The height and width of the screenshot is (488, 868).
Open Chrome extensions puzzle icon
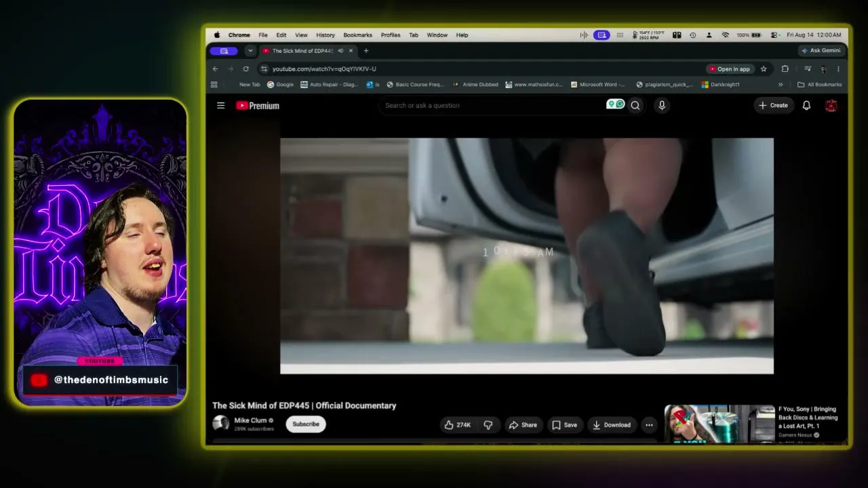pos(785,68)
